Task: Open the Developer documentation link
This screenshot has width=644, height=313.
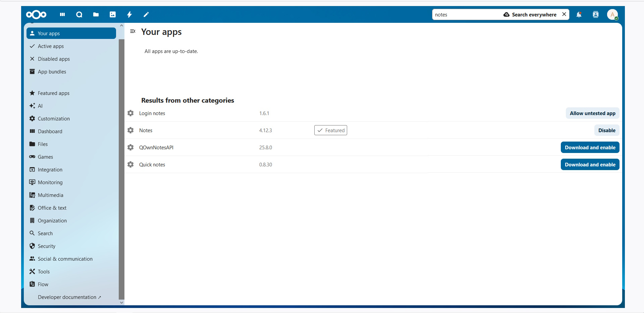Action: [69, 297]
